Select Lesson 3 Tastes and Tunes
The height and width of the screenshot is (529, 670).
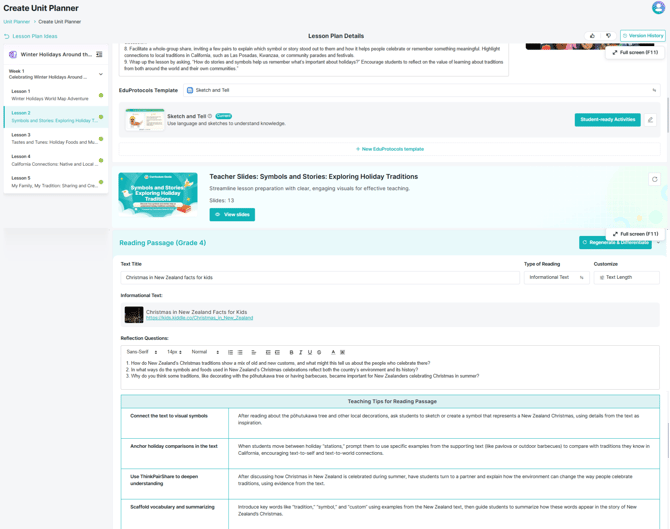click(55, 138)
